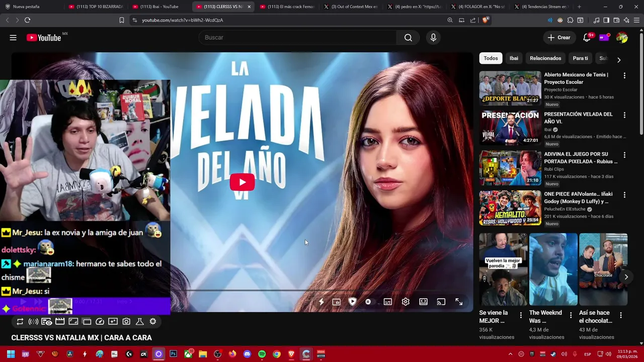Start voice search with microphone icon
644x362 pixels.
433,38
